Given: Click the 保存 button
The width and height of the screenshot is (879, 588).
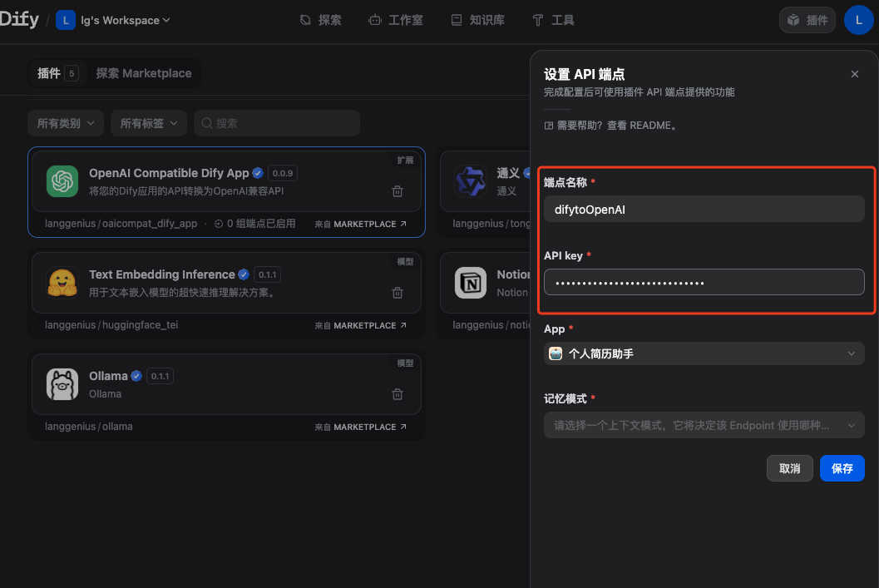Looking at the screenshot, I should (842, 468).
